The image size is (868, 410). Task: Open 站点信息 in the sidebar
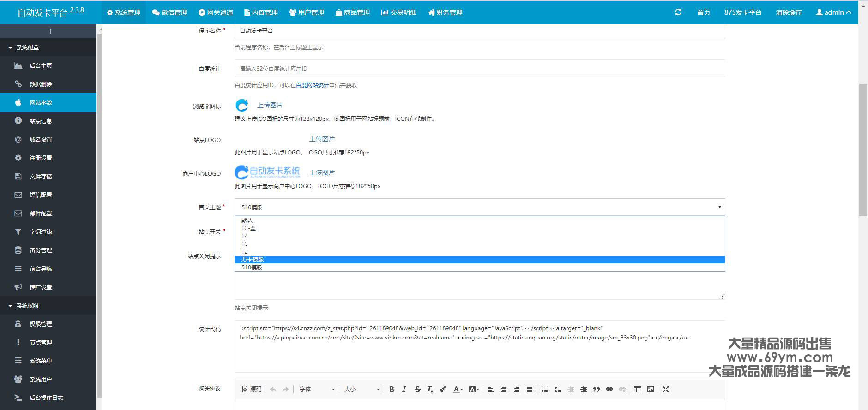tap(48, 121)
